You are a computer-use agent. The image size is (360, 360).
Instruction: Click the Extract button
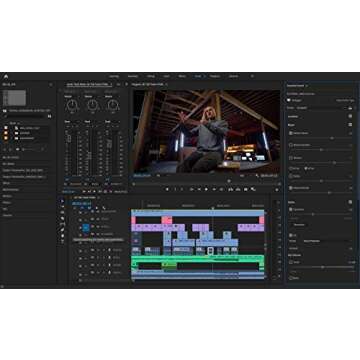coord(238,189)
